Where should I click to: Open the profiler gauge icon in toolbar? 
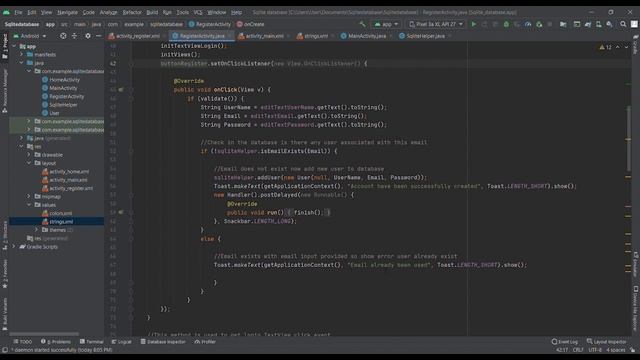click(528, 24)
